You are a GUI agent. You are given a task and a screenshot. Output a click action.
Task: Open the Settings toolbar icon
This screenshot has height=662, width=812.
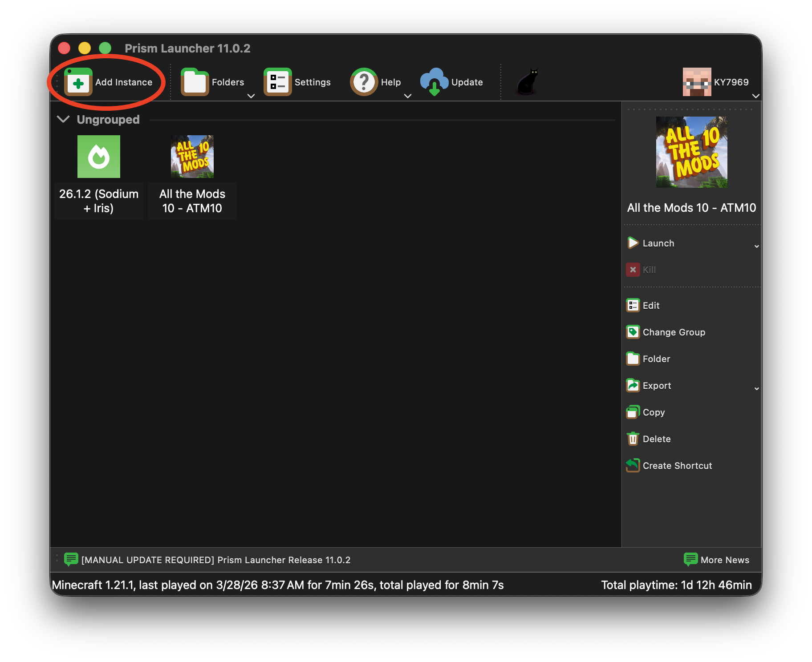coord(277,82)
